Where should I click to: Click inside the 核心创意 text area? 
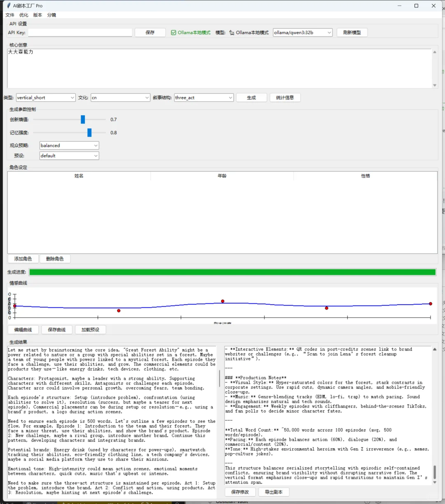219,68
